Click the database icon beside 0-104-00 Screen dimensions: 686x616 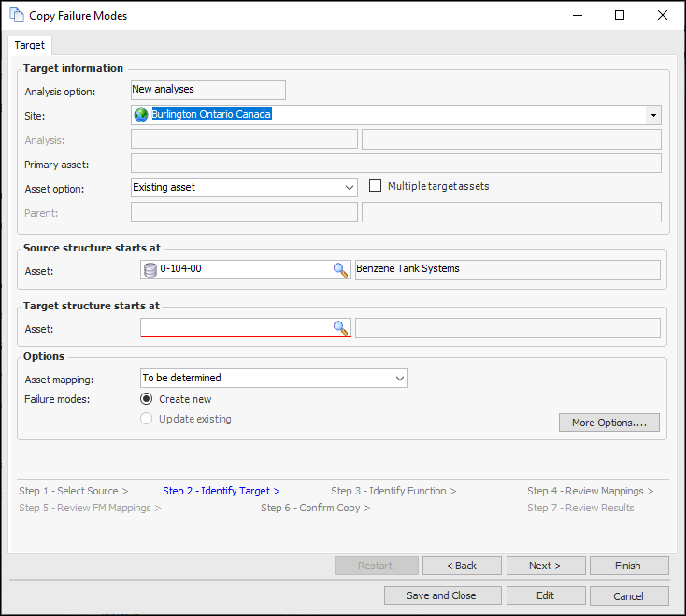point(150,270)
